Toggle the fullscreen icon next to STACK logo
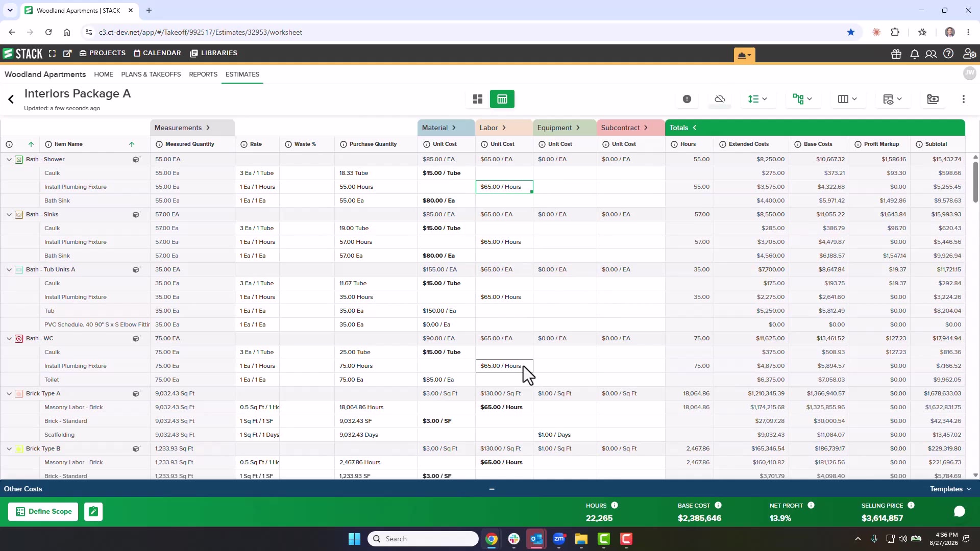980x551 pixels. pos(52,53)
